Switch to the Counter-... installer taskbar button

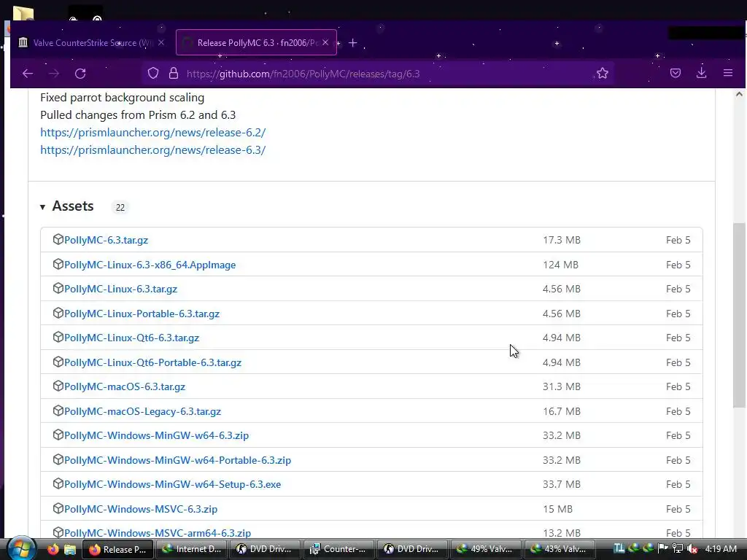click(x=338, y=549)
